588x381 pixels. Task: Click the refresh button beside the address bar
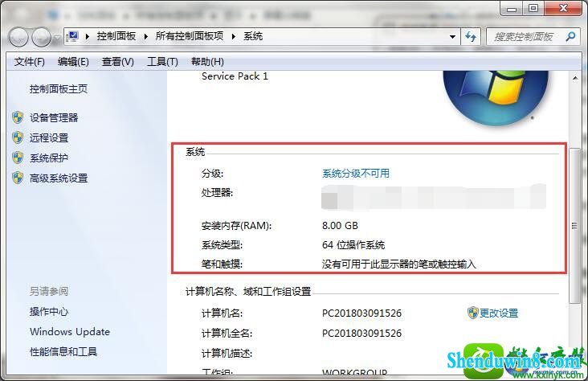click(471, 37)
